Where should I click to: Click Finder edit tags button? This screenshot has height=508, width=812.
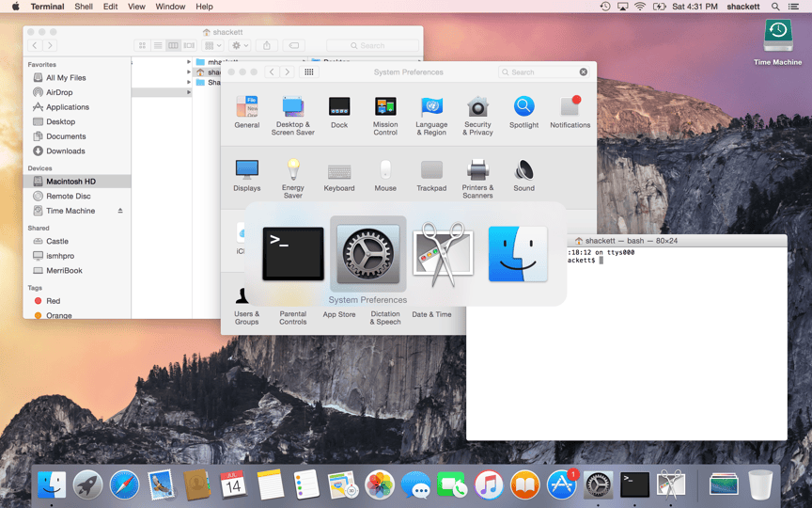(293, 45)
